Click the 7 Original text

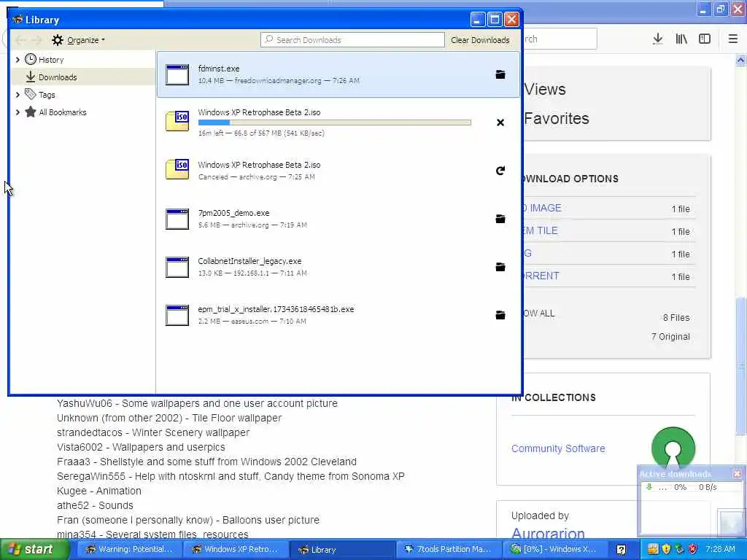[670, 337]
